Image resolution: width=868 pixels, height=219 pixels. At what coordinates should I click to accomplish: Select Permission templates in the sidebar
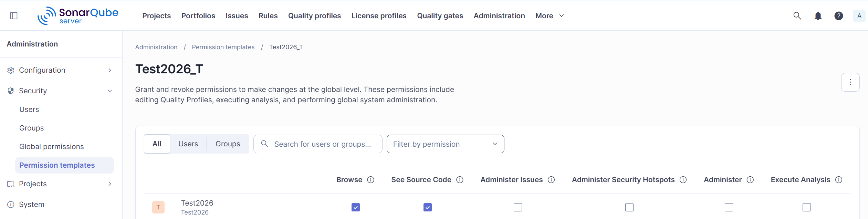click(x=65, y=165)
